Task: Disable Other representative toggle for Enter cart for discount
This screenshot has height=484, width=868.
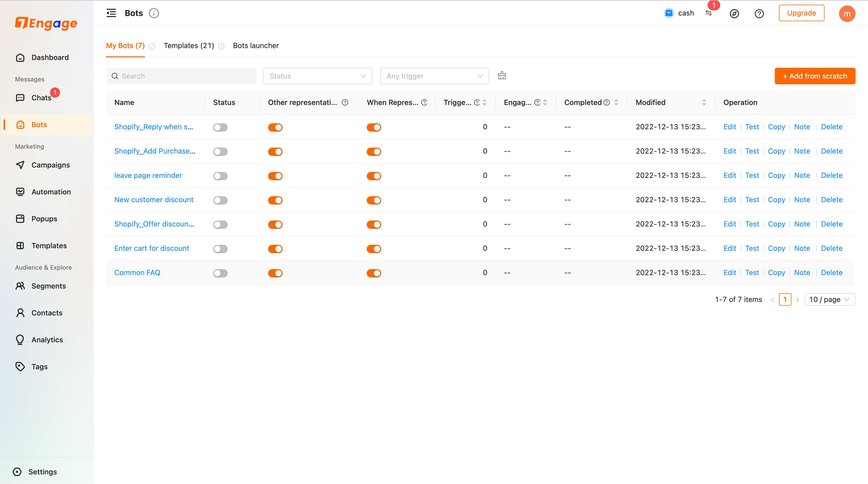Action: (x=275, y=249)
